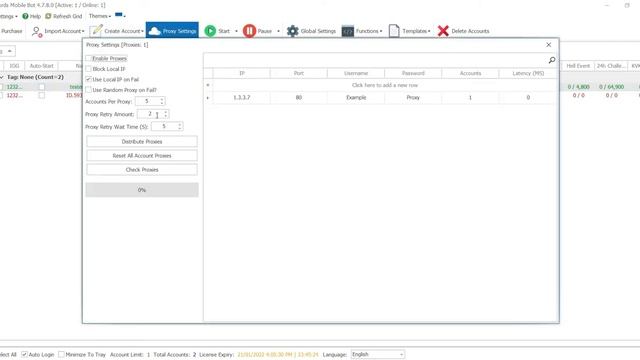Click the Check Proxies button
Image resolution: width=640 pixels, height=360 pixels.
pyautogui.click(x=142, y=169)
